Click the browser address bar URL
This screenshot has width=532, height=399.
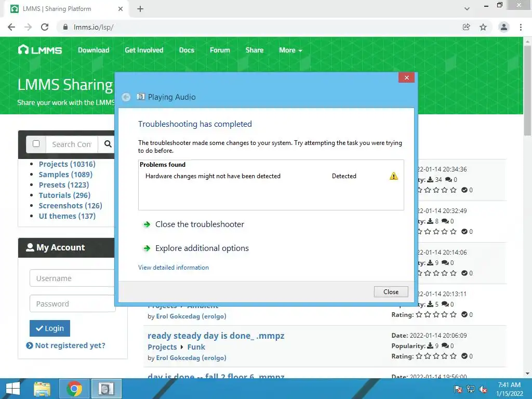[x=94, y=27]
